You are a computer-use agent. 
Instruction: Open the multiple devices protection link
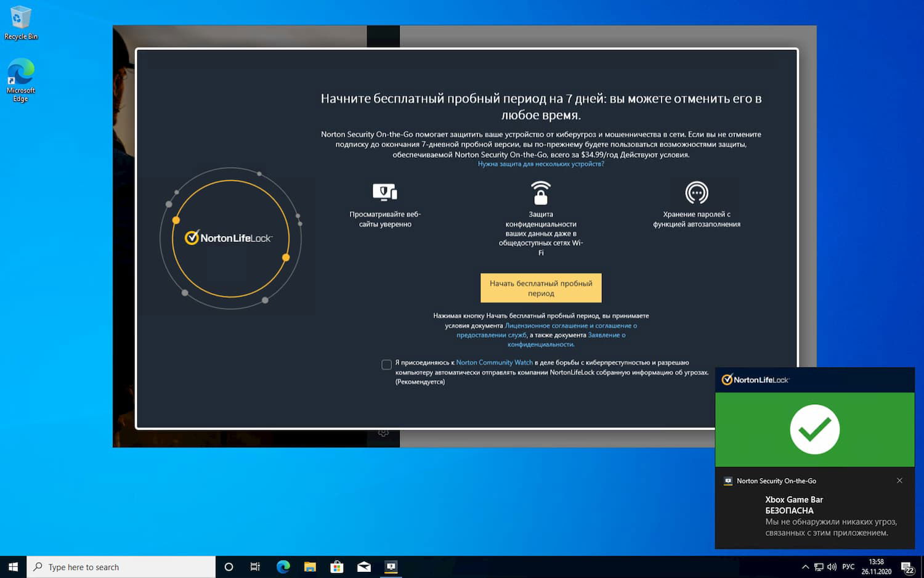(541, 164)
